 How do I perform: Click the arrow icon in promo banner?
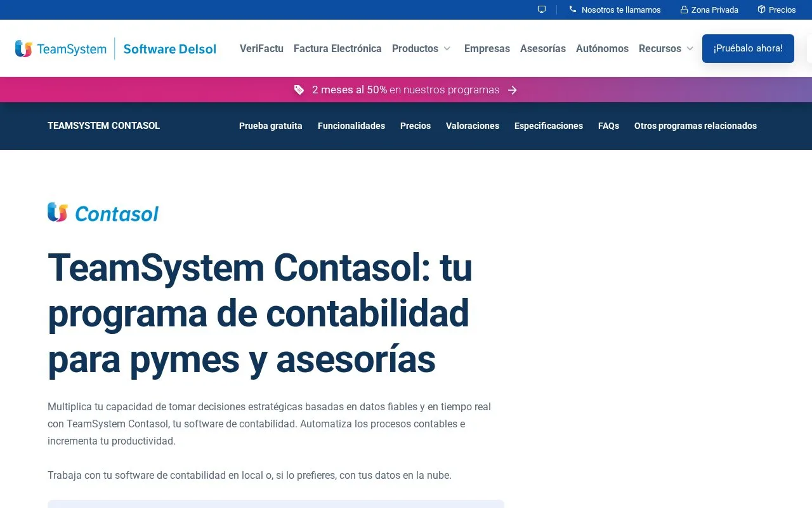tap(513, 90)
